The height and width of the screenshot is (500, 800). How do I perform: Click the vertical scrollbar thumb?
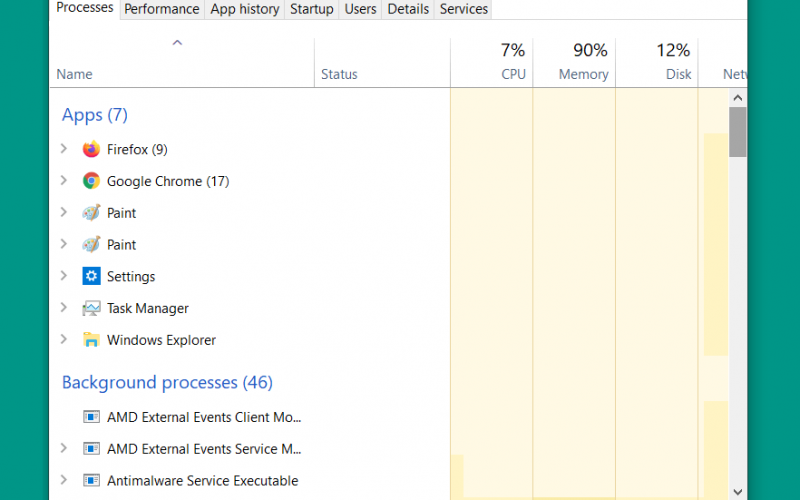coord(738,132)
